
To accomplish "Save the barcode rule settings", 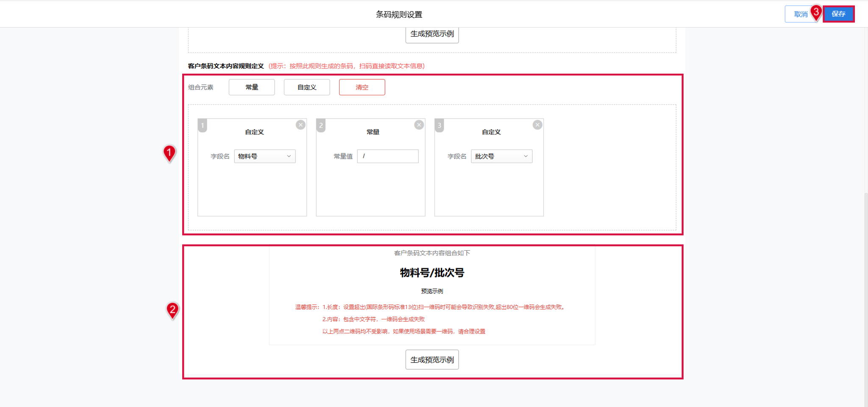I will [x=838, y=14].
